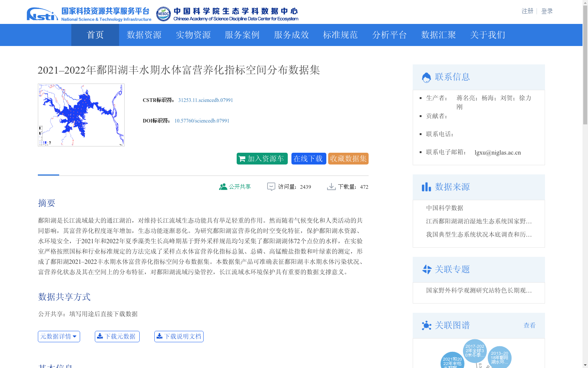The width and height of the screenshot is (588, 368).
Task: Open the 实物资源 menu item
Action: tap(193, 35)
